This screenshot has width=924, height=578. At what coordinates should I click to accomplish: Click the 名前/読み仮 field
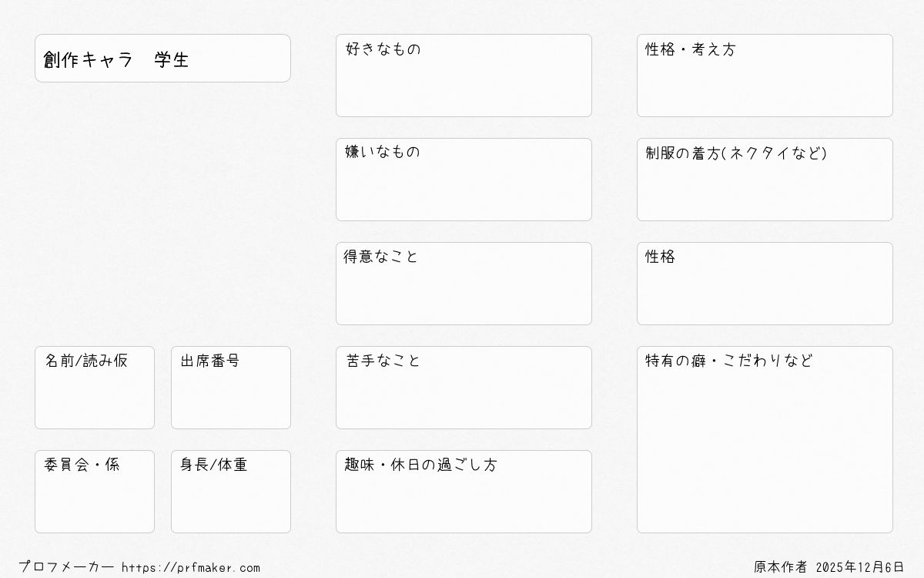95,388
